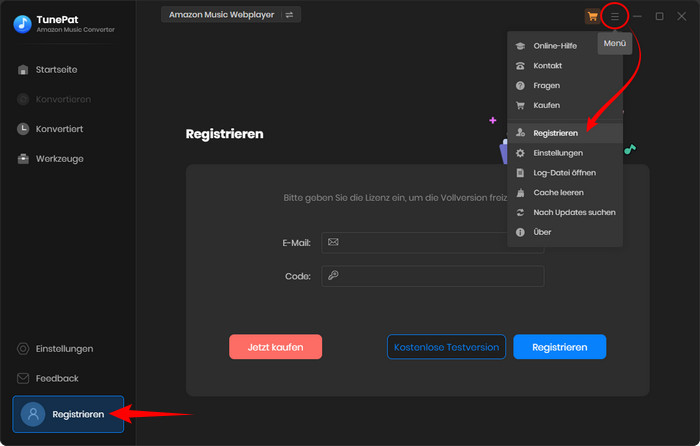Viewport: 700px width, 446px height.
Task: Click the gear icon beside menu Einstellungen
Action: [x=520, y=153]
